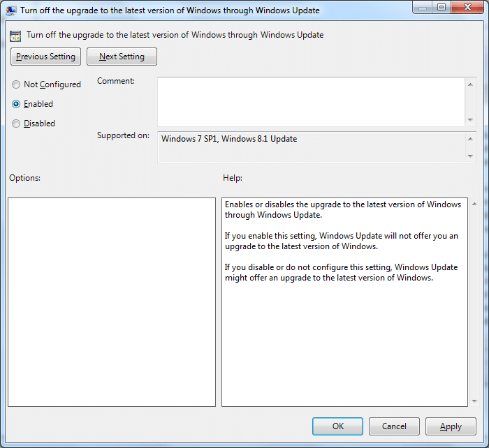Minimize the policy dialog window
Viewport: 489px width, 448px height.
(423, 8)
